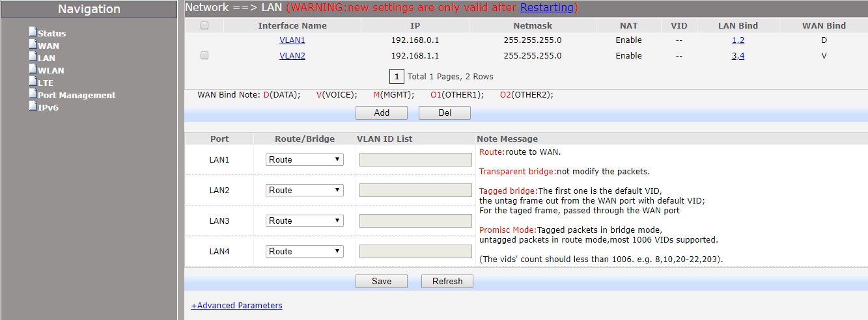Open the LAN4 Route/Bridge dropdown

point(304,252)
